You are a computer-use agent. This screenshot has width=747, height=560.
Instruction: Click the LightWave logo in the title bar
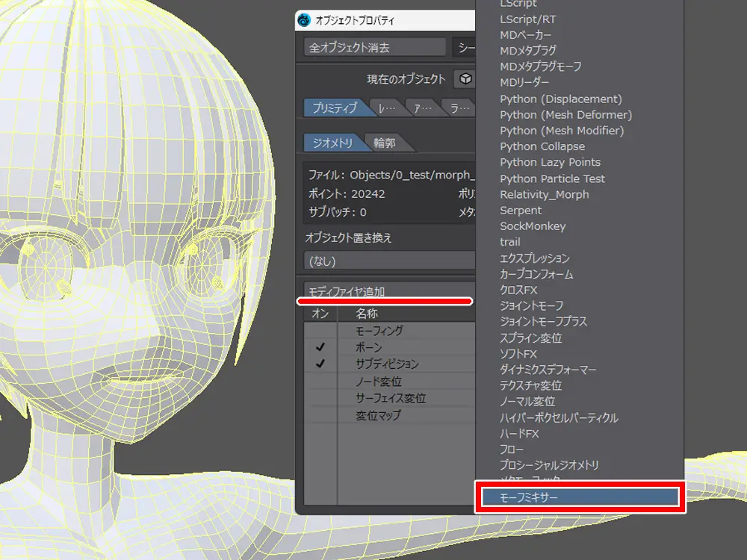click(305, 20)
